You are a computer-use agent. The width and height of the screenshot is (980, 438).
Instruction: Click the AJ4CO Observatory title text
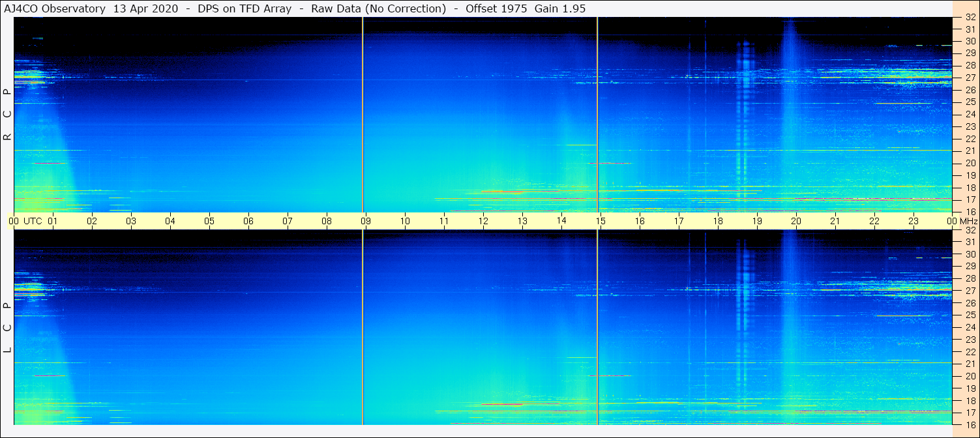click(x=55, y=9)
